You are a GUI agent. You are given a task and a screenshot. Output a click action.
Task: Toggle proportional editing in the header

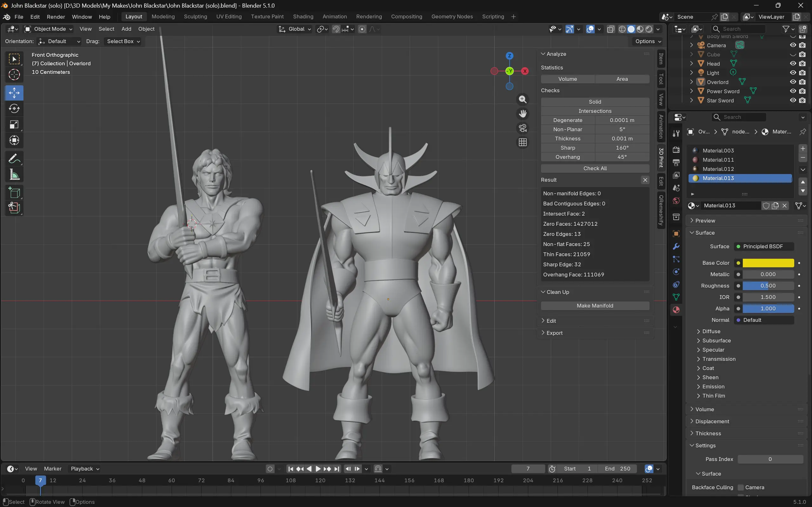[362, 29]
